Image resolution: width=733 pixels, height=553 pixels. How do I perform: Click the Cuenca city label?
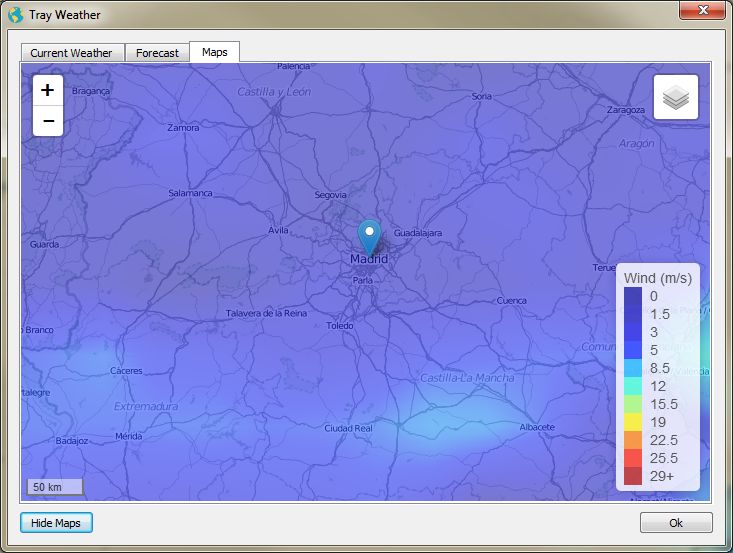(x=511, y=301)
